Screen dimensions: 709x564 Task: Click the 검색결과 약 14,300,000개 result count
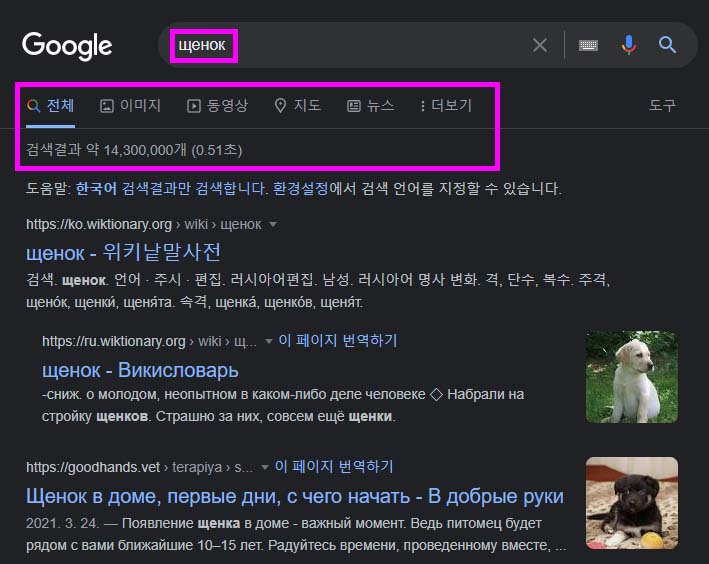(134, 149)
